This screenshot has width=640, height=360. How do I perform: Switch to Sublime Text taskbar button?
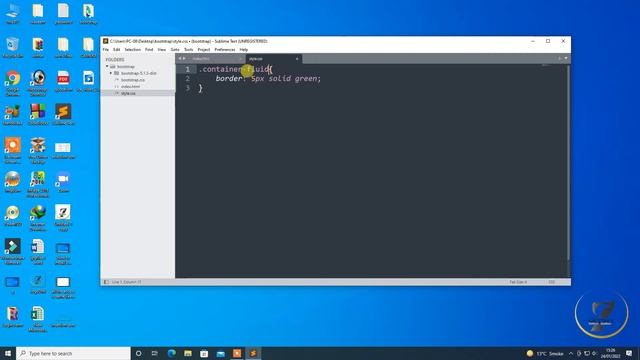click(253, 353)
